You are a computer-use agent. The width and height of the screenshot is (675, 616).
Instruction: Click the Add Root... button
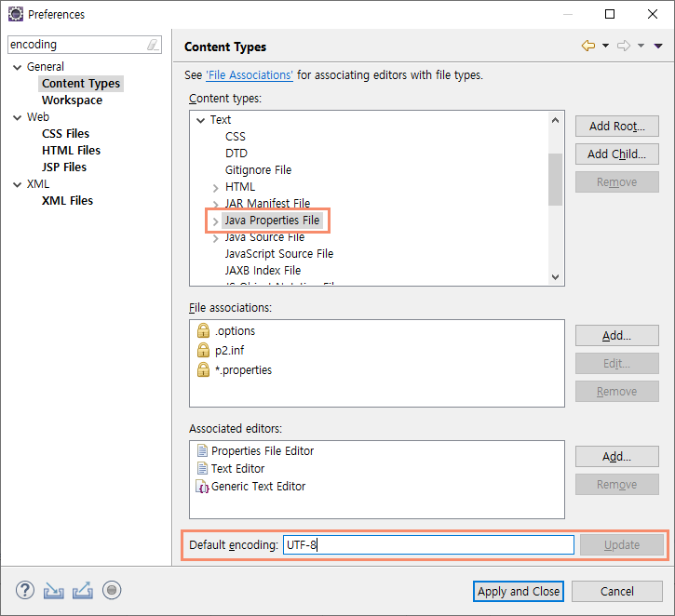point(617,126)
